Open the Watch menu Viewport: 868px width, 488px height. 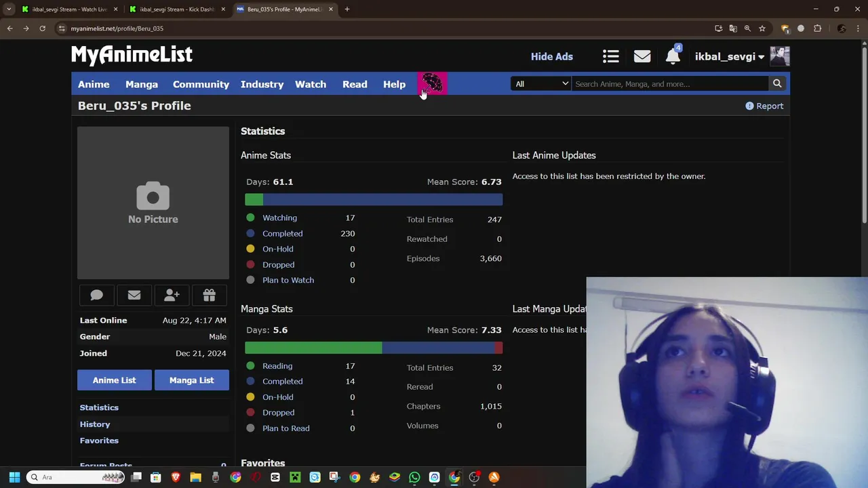[311, 84]
